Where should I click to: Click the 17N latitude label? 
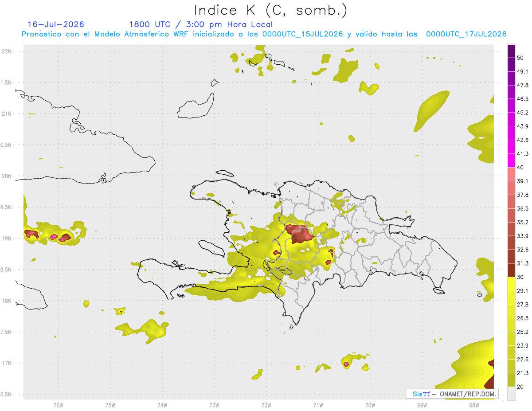tap(7, 363)
